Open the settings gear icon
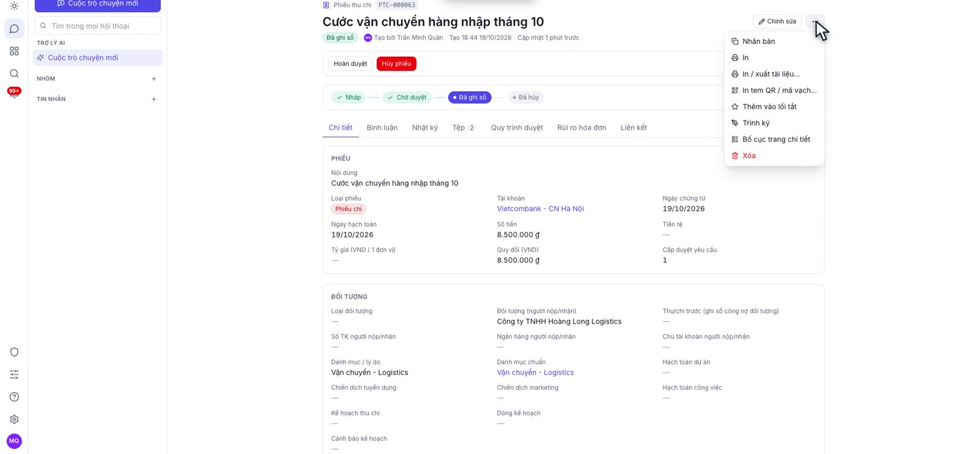Screen dimensions: 980x454 point(14,419)
